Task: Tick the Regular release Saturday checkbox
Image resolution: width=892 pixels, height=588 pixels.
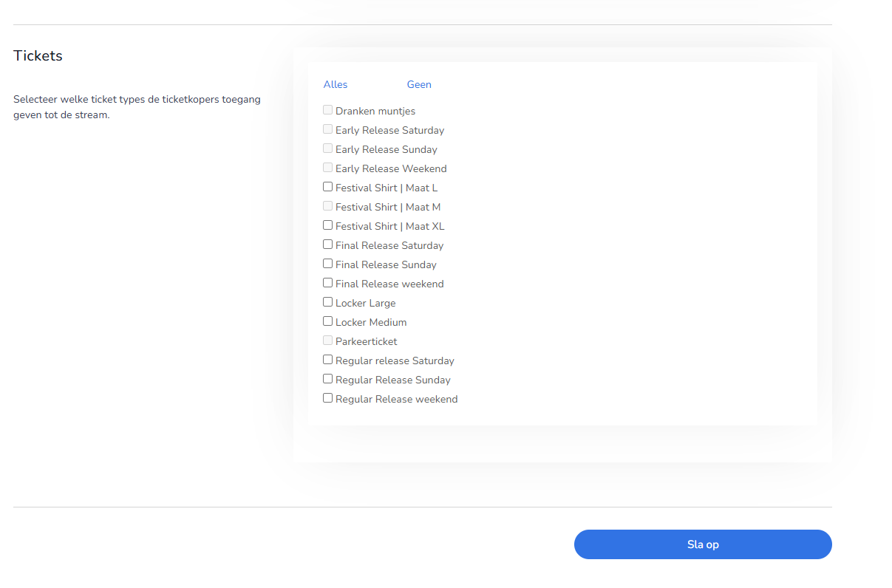Action: (x=328, y=360)
